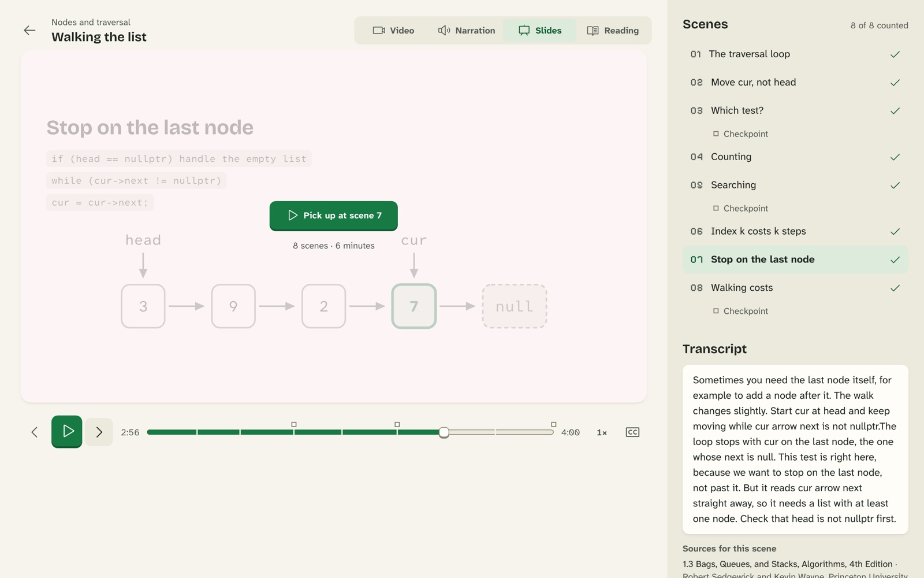924x578 pixels.
Task: Move the playback progress slider handle
Action: [444, 432]
